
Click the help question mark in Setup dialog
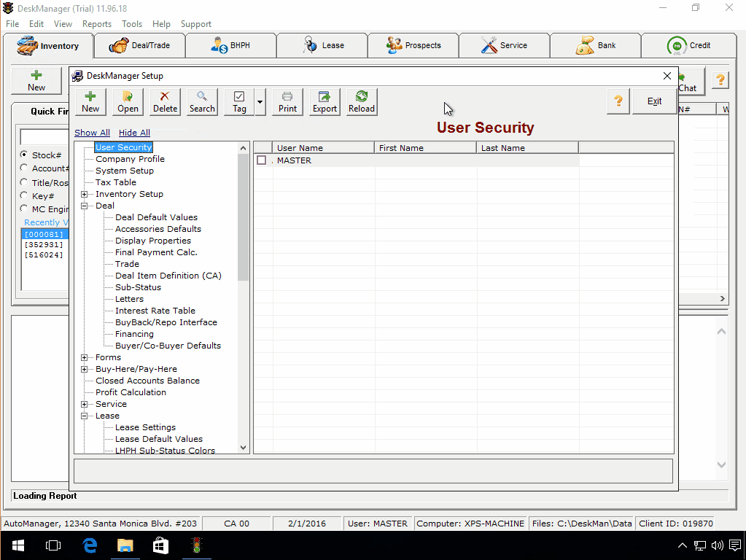coord(618,101)
